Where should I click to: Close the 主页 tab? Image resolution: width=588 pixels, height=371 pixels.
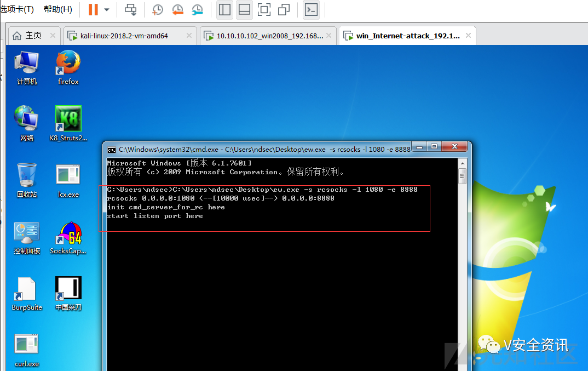[x=53, y=35]
